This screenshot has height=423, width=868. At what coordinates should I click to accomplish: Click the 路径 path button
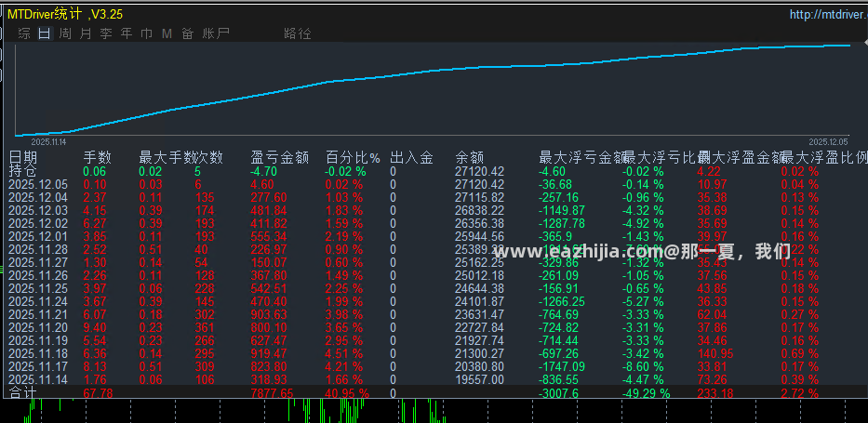[298, 33]
